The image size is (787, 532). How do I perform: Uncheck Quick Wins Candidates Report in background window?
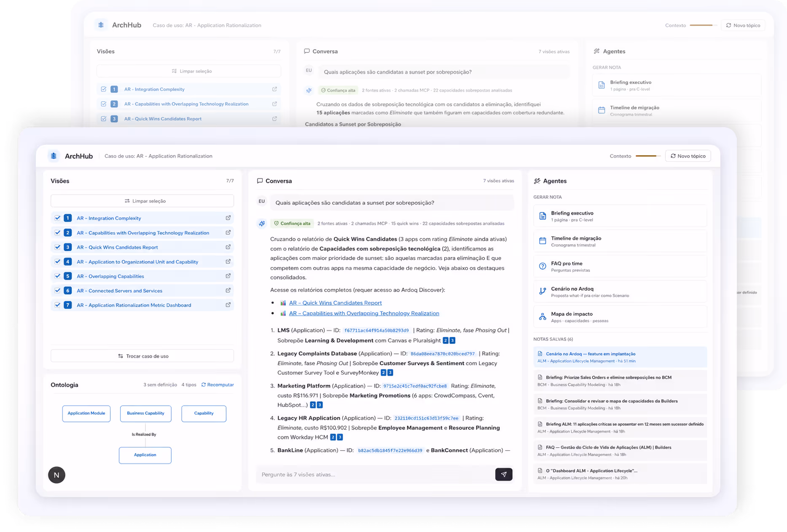[x=103, y=119]
